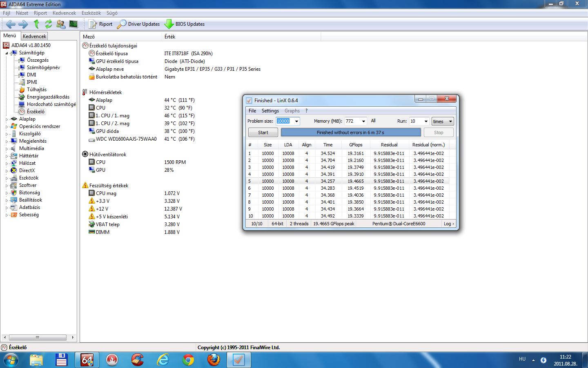The image size is (588, 368).
Task: Open LinX File menu
Action: (x=252, y=111)
